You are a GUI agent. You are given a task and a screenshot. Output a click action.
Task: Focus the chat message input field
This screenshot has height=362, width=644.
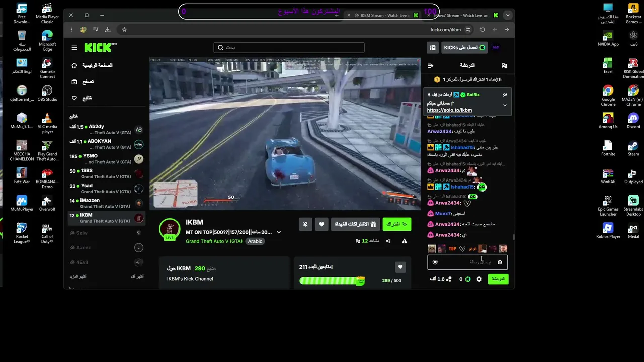467,262
